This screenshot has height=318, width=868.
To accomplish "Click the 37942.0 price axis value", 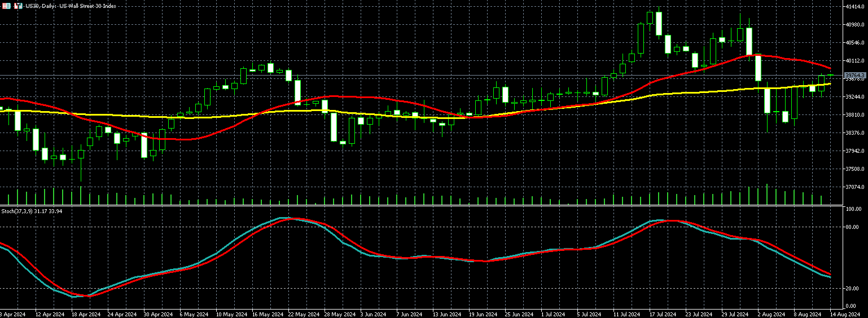I will point(856,151).
